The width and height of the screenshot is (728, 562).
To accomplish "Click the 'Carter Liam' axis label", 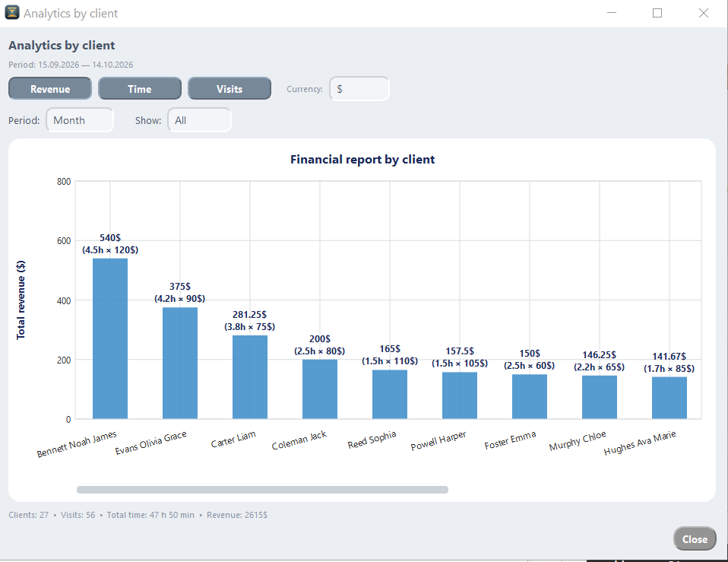I will (233, 440).
